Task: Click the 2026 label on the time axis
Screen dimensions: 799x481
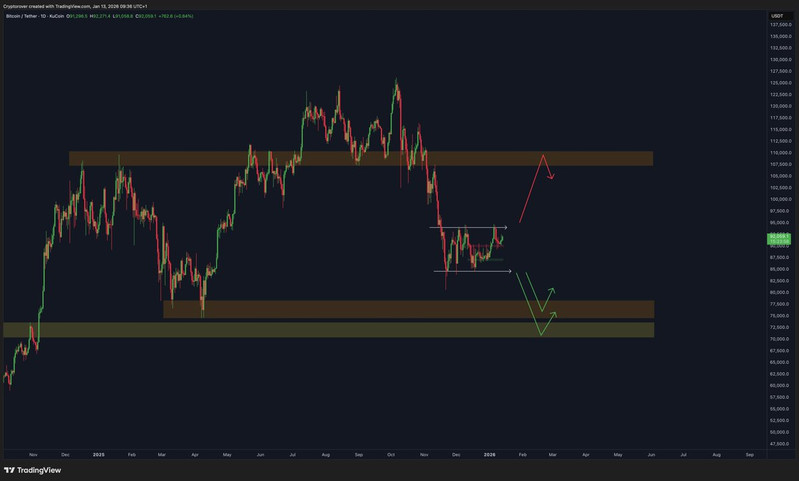Action: 490,455
